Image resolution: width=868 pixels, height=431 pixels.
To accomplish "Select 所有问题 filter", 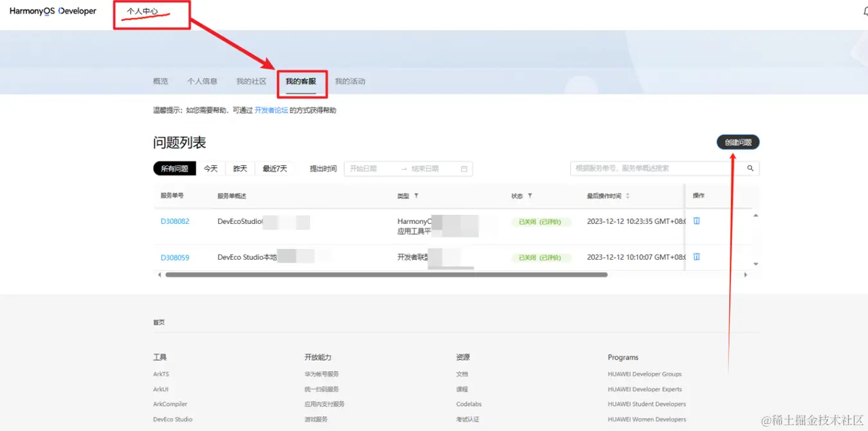I will 174,169.
